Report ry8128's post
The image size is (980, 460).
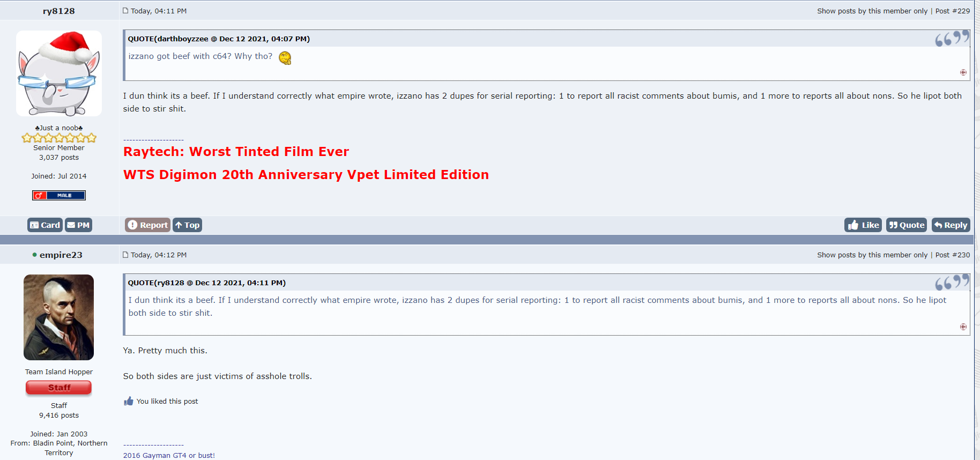tap(147, 225)
